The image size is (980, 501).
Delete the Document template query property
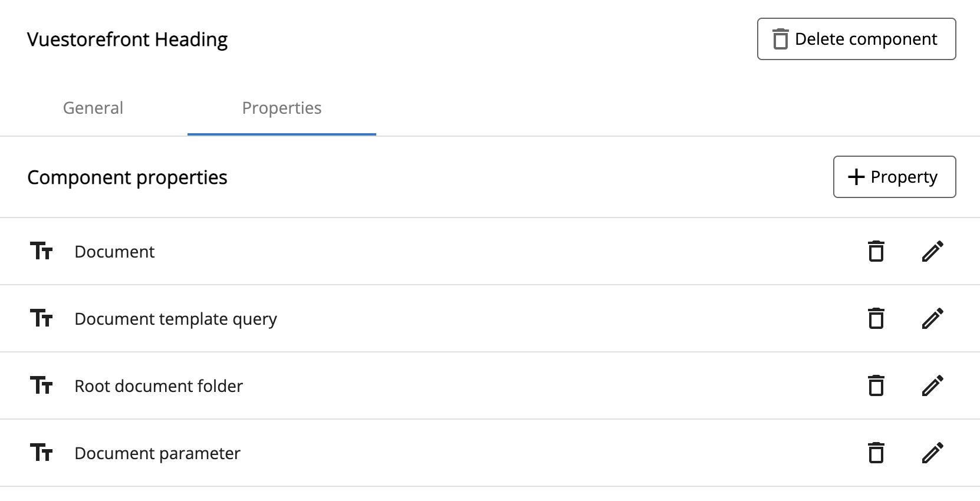[876, 318]
